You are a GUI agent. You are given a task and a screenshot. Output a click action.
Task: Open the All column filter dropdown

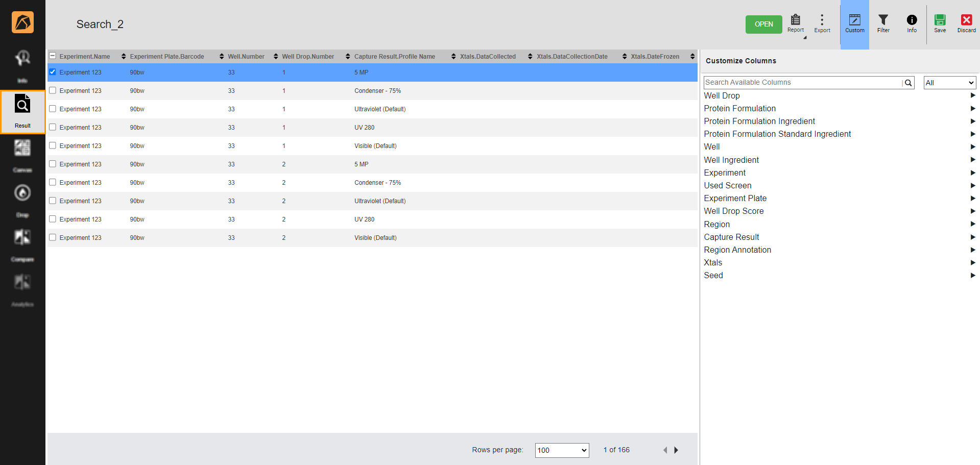pos(949,83)
